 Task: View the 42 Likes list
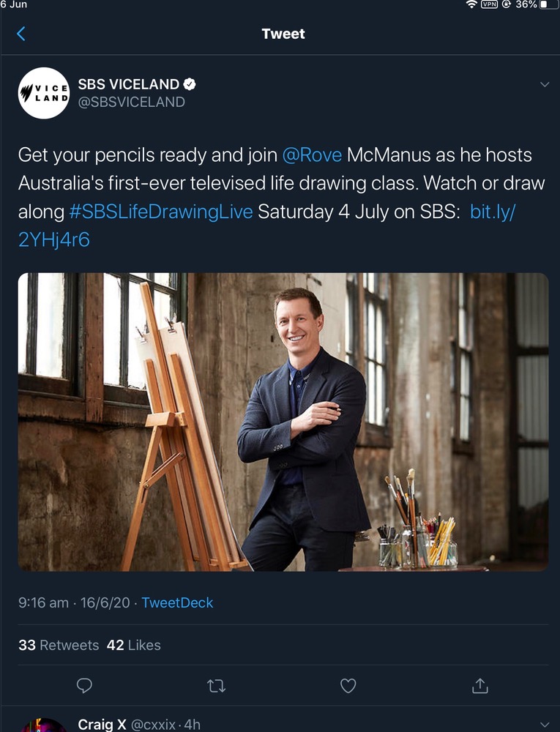click(133, 645)
